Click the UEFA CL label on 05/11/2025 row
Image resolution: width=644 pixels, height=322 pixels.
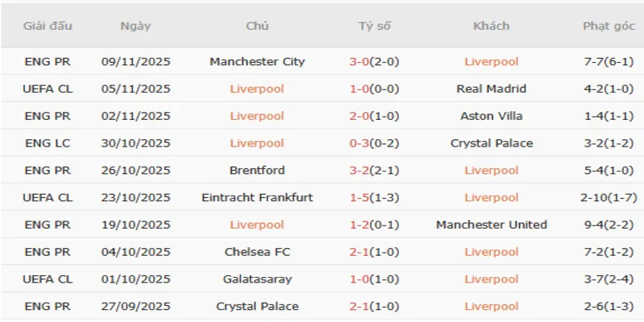coord(47,89)
